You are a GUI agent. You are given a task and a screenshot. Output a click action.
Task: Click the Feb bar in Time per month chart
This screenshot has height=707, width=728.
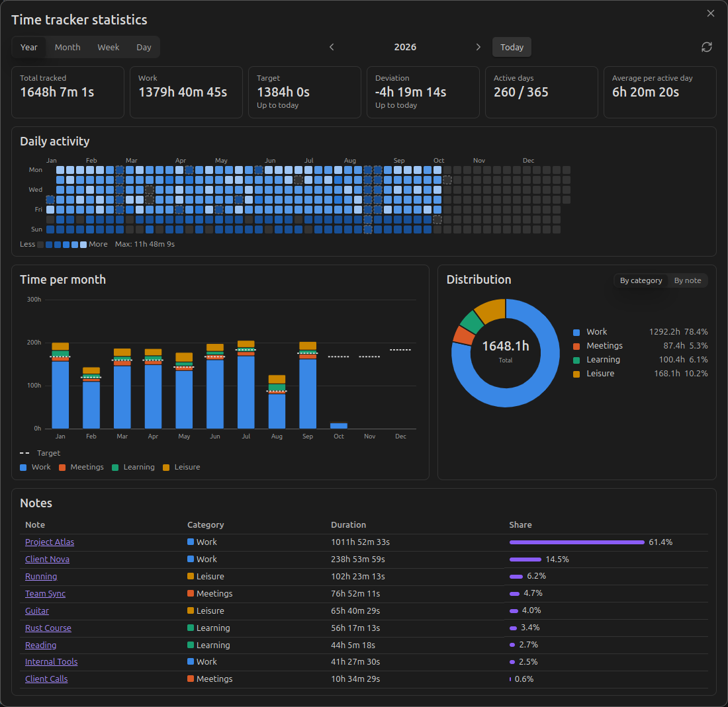(91, 398)
